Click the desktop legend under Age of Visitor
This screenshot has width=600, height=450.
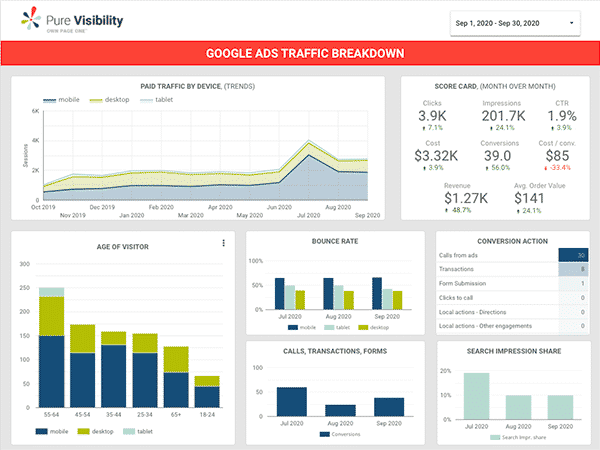95,431
